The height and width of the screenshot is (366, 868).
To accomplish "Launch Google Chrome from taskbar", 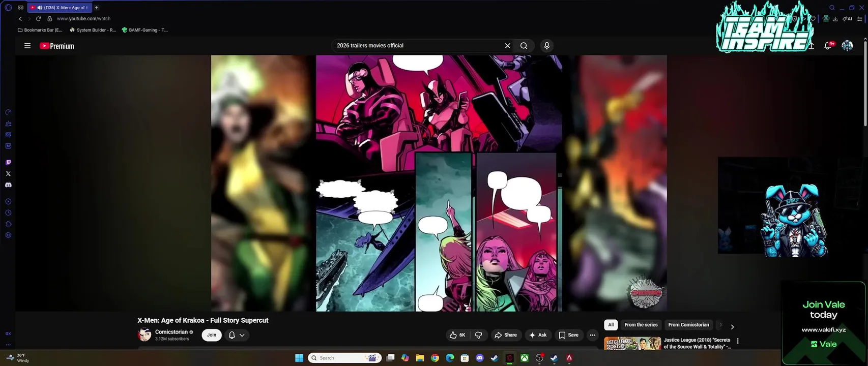I will 435,358.
